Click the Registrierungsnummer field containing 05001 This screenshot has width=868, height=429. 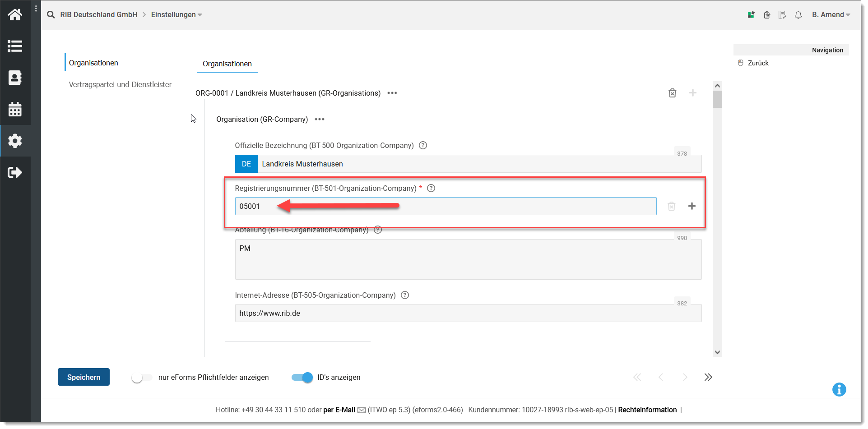(x=446, y=206)
